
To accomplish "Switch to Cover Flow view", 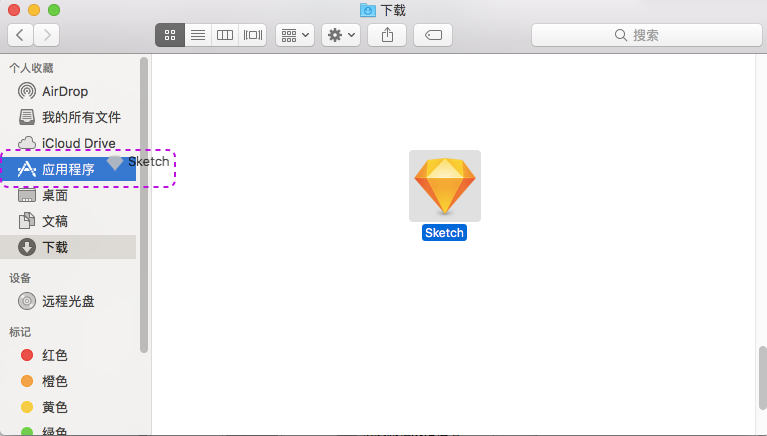I will tap(253, 35).
